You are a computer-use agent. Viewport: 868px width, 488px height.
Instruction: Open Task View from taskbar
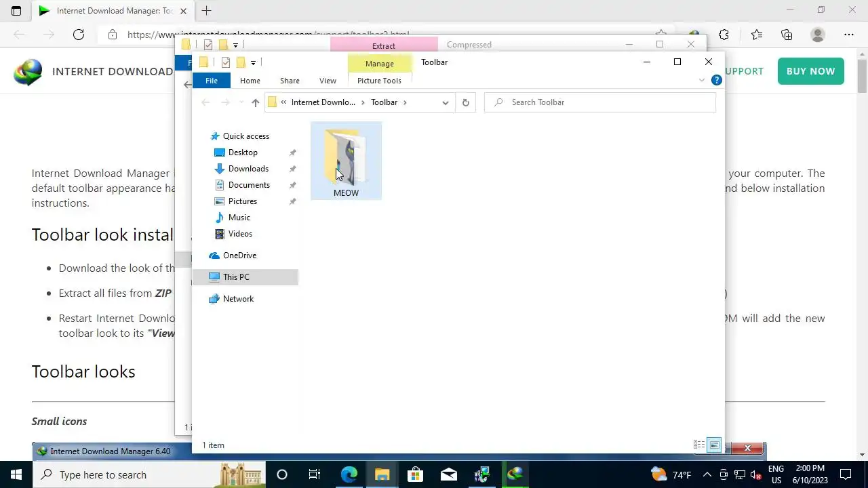(315, 474)
